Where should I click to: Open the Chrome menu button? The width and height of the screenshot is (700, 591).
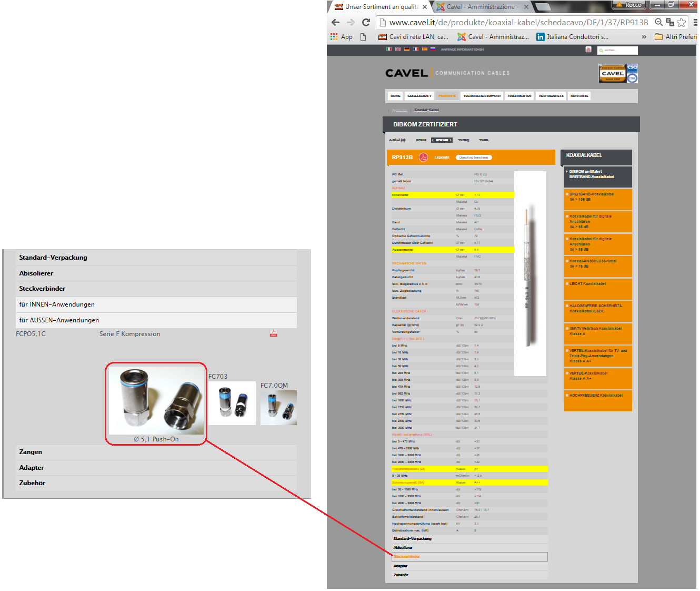click(x=695, y=22)
